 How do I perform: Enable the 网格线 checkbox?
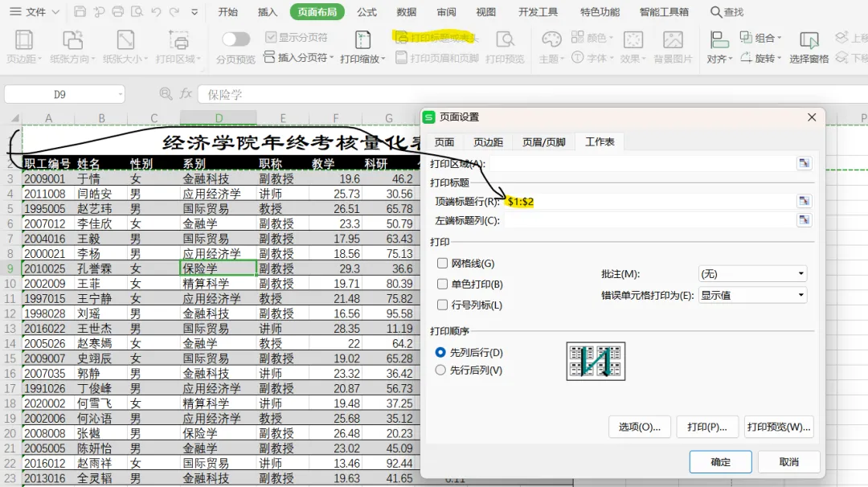pyautogui.click(x=442, y=264)
